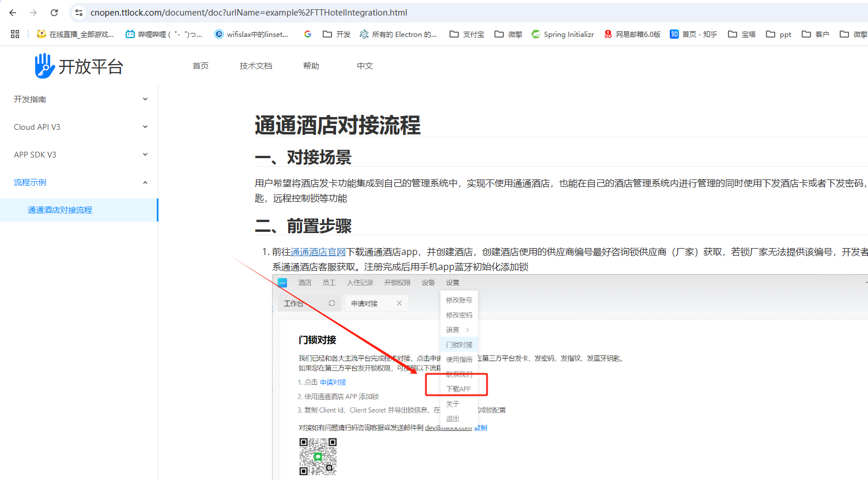Select 流程示例 label in sidebar
This screenshot has width=868, height=480.
click(x=30, y=182)
